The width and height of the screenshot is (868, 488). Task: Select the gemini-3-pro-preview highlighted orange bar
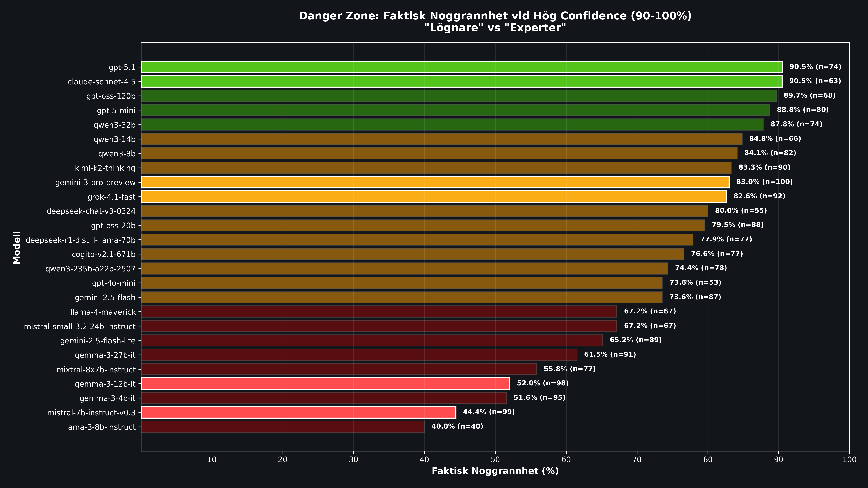(x=435, y=182)
